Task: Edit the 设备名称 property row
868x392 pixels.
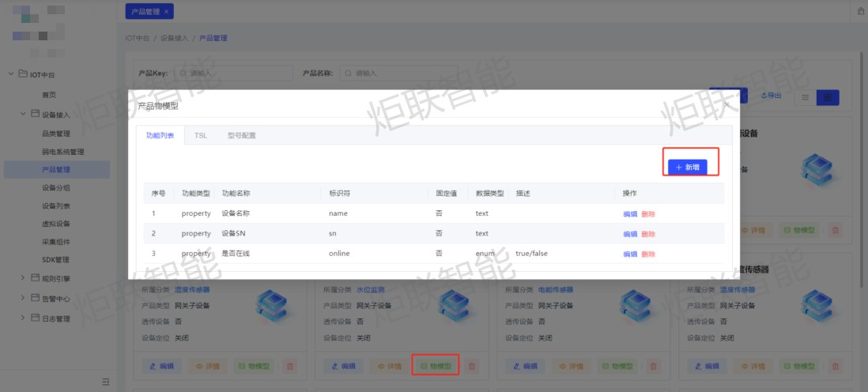Action: (x=630, y=213)
